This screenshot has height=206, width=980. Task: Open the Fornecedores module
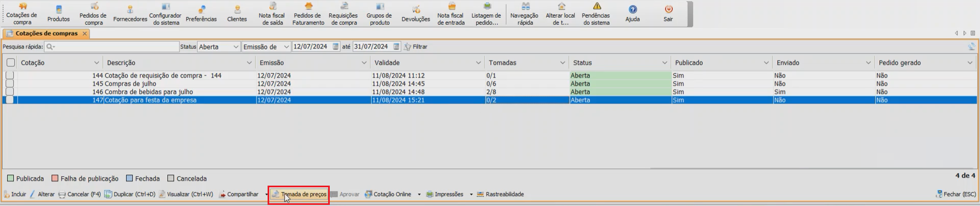pyautogui.click(x=130, y=14)
